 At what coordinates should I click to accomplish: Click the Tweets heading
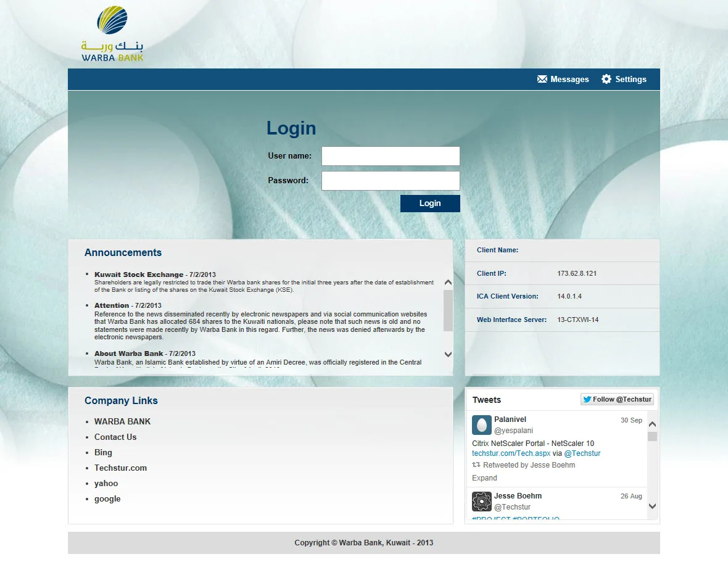click(487, 400)
